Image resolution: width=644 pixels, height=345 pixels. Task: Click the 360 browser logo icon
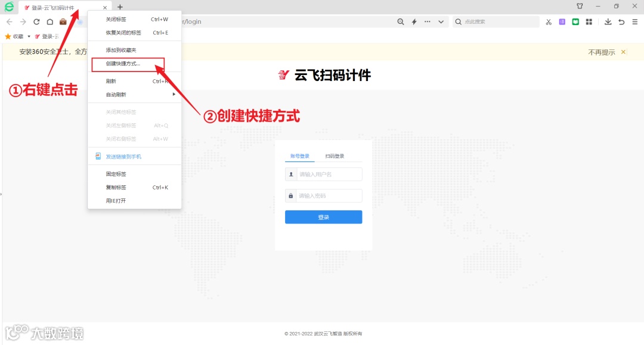(x=9, y=7)
